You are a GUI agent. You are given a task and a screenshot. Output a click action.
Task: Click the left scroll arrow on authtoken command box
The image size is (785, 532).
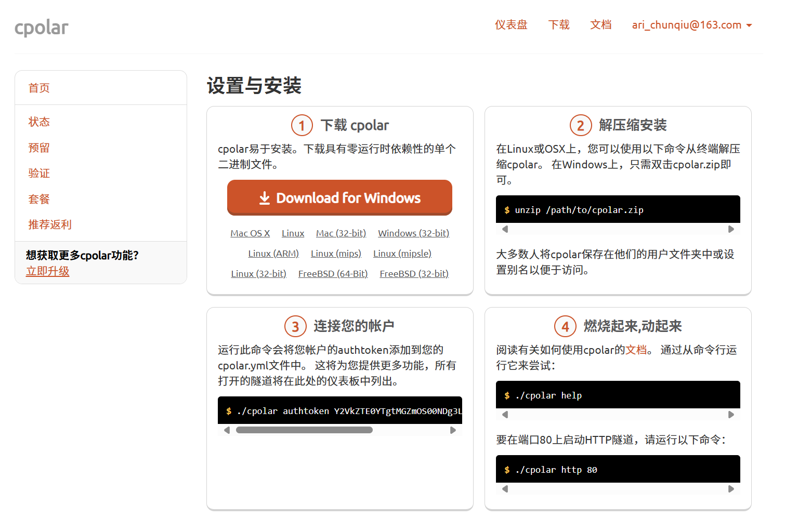(227, 430)
